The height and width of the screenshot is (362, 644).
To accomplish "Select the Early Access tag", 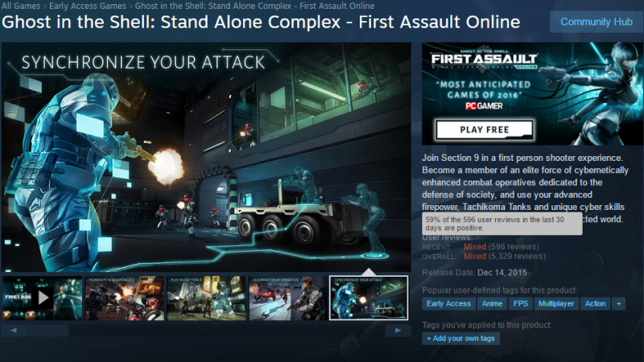I will pos(448,304).
